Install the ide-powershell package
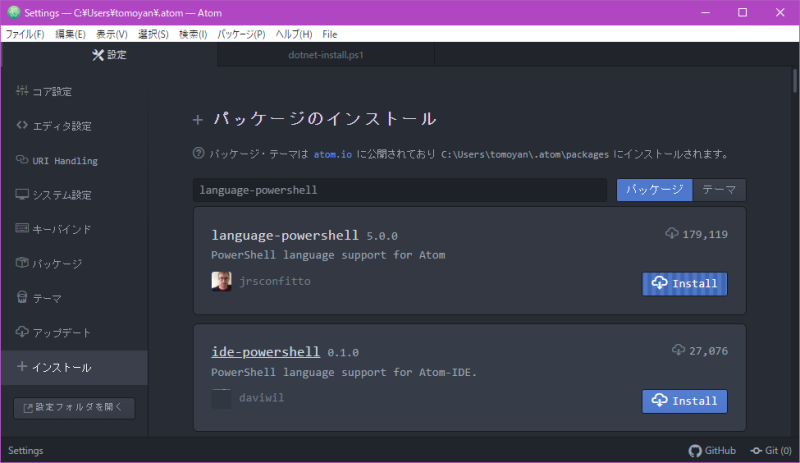 (x=685, y=401)
